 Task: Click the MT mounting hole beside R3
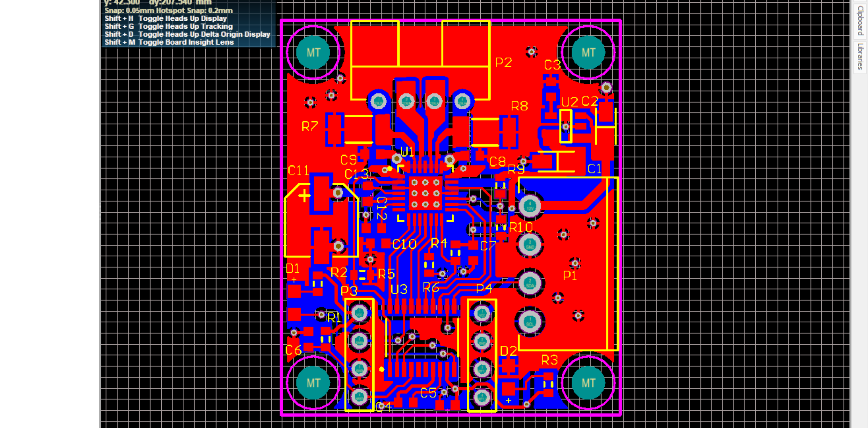click(x=588, y=383)
